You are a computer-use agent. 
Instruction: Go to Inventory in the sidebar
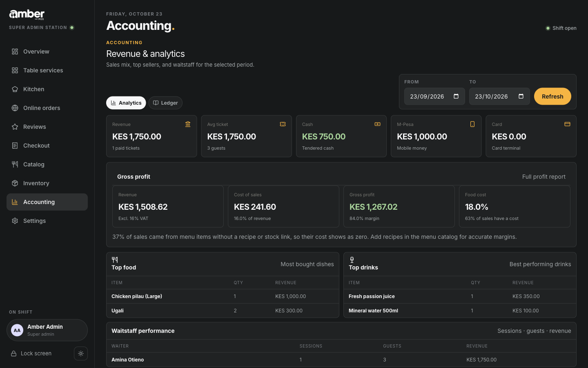[47, 183]
